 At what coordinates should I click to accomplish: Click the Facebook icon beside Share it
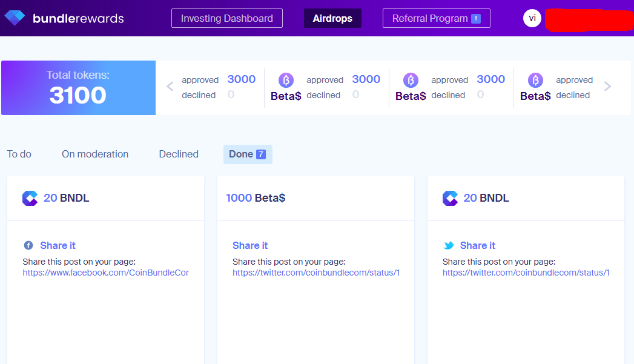tap(28, 245)
